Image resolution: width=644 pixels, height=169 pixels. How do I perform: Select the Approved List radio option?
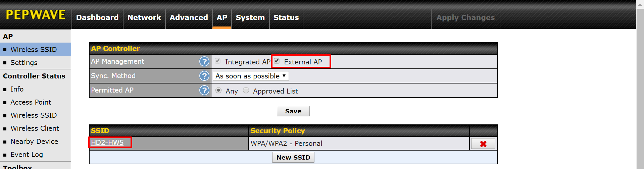point(246,91)
